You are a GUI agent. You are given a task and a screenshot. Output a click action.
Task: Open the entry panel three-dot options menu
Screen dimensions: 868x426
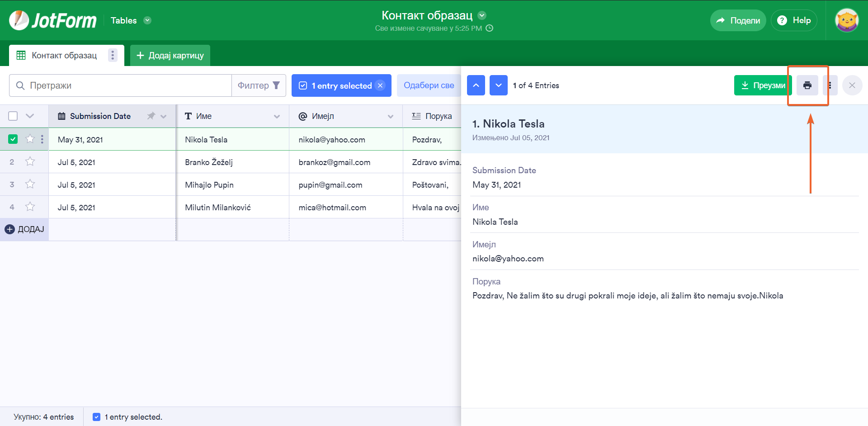click(830, 85)
